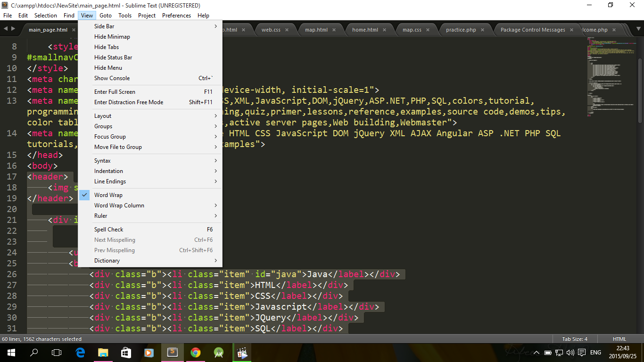The height and width of the screenshot is (362, 644).
Task: Select Hide Tabs option
Action: pyautogui.click(x=150, y=47)
